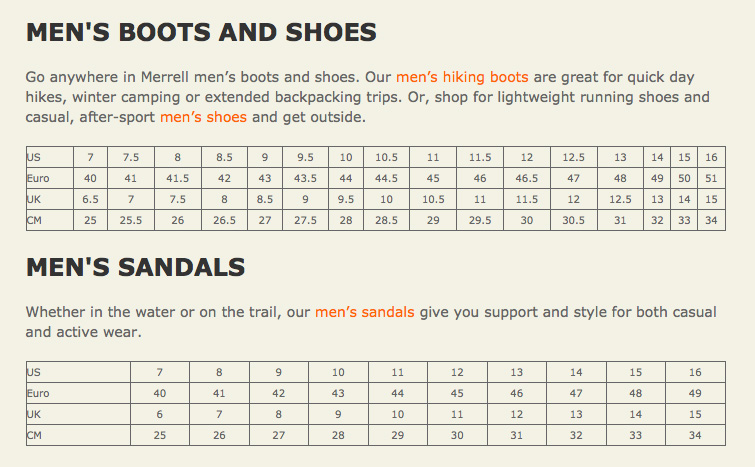The width and height of the screenshot is (755, 467).
Task: Click UK 6 cell in sandals table
Action: tap(160, 414)
